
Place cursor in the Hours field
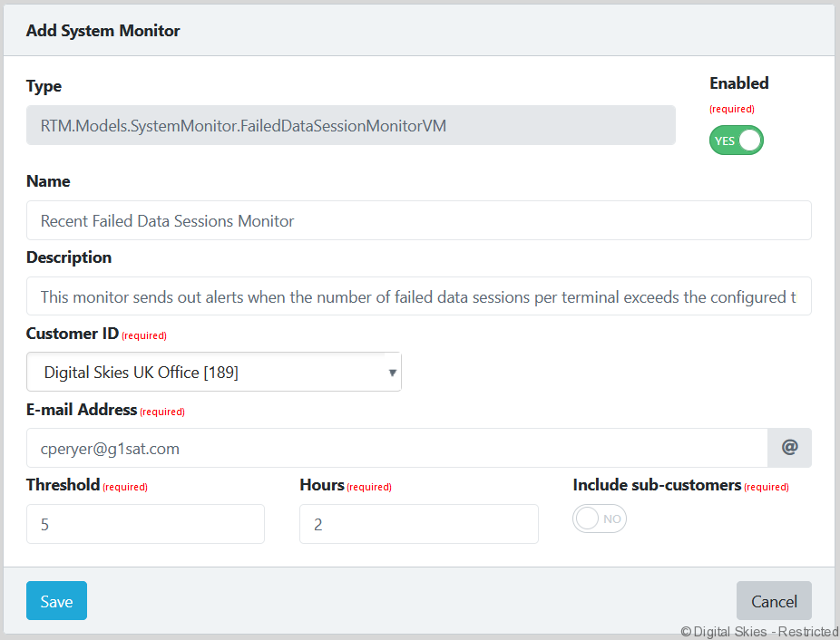point(418,524)
